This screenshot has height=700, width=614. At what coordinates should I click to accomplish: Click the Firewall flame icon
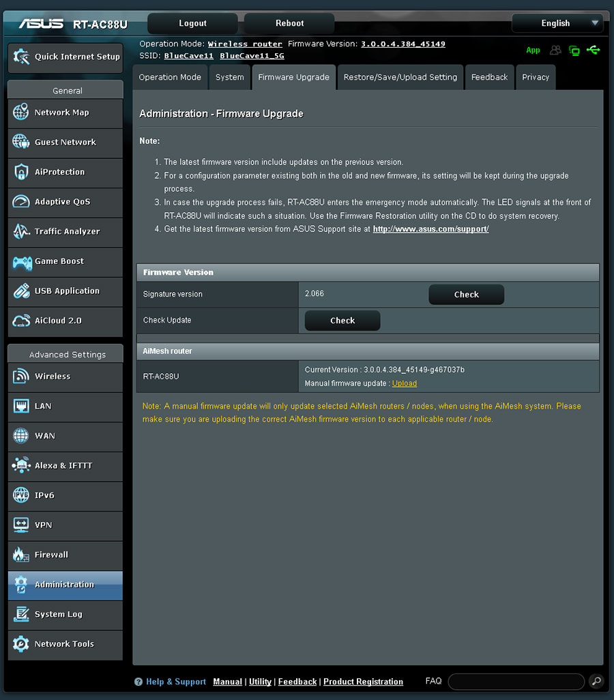pos(21,555)
